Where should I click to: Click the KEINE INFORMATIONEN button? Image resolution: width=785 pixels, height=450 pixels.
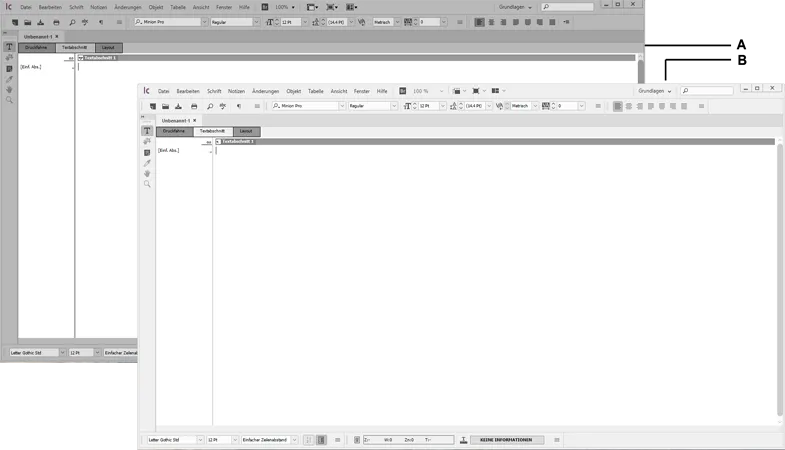click(x=507, y=440)
